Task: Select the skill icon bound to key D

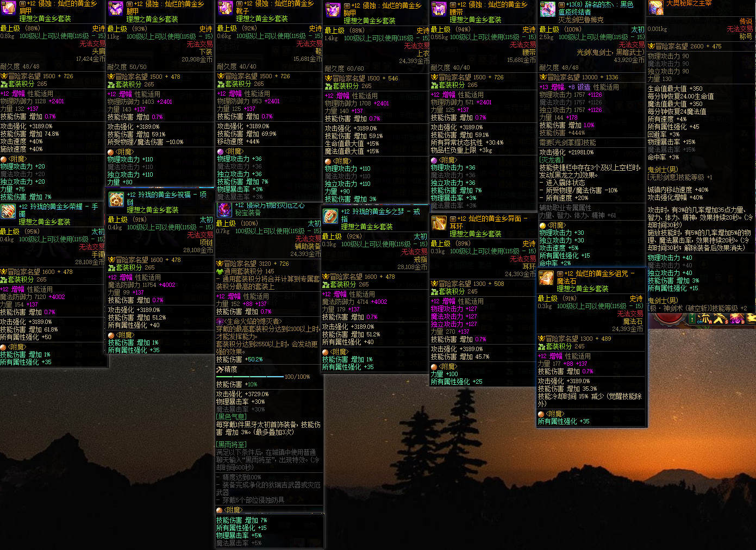Action: pyautogui.click(x=738, y=319)
